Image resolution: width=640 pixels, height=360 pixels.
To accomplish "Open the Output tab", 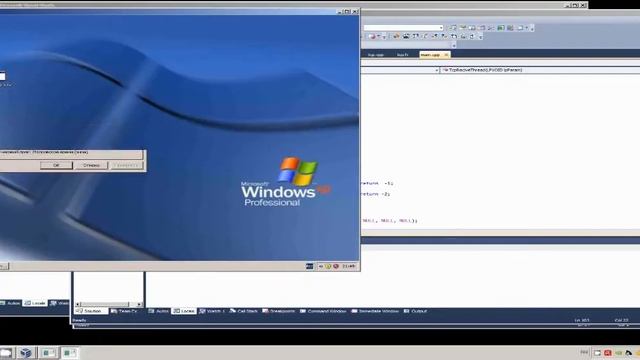I will point(416,311).
